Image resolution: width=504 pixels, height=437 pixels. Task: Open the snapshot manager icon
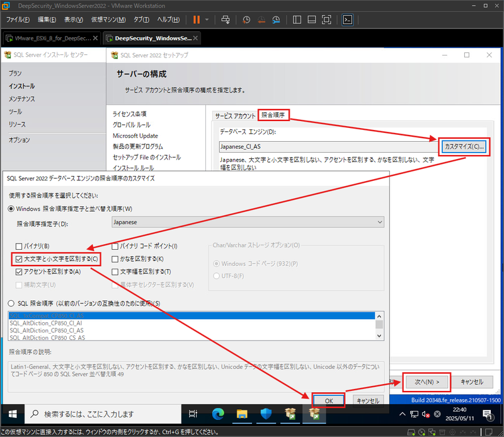(x=276, y=20)
